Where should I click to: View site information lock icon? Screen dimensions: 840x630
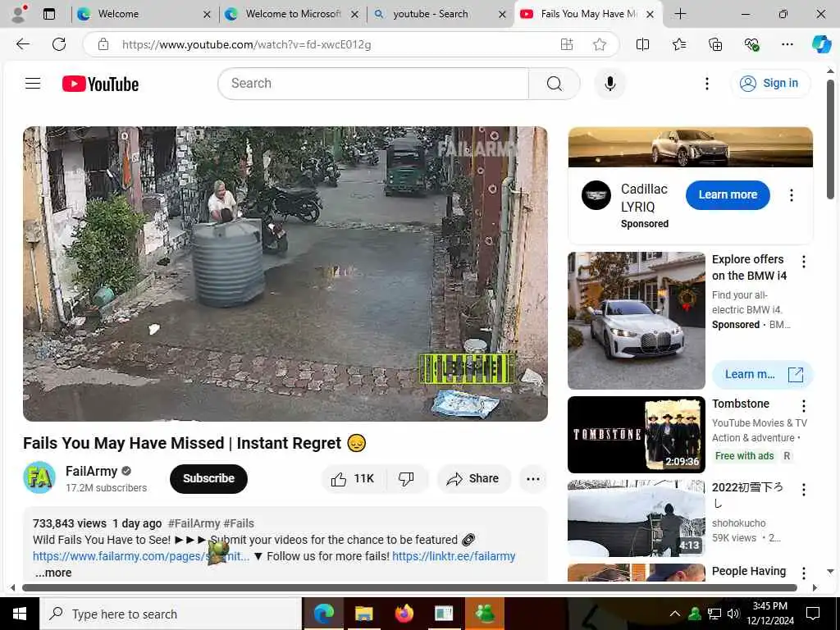pos(103,44)
